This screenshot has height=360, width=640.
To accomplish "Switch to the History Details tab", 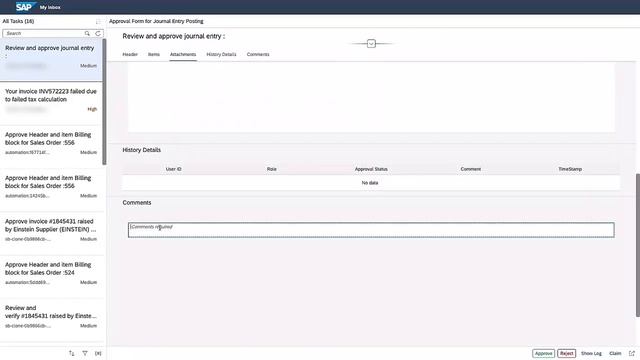I will point(221,54).
